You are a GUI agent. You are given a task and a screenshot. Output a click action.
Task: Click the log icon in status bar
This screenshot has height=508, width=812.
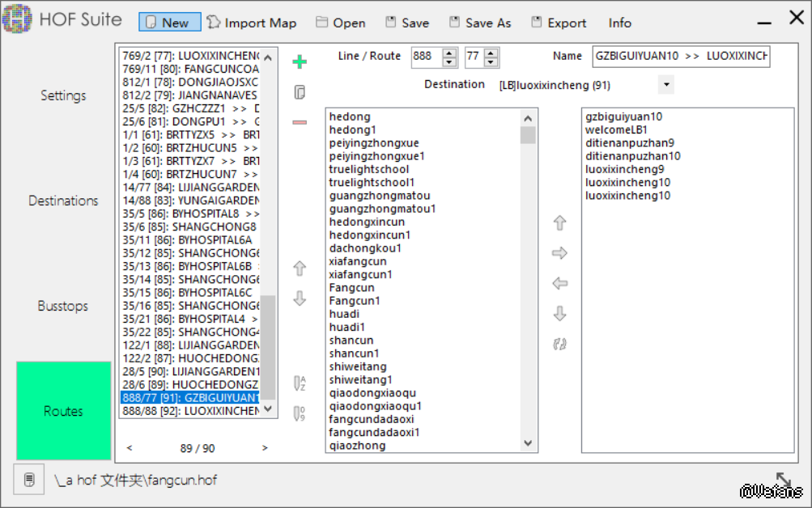pyautogui.click(x=29, y=480)
